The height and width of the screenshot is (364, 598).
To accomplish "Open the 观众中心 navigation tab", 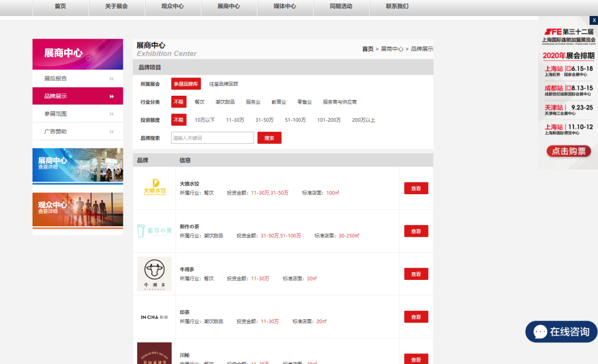I will click(173, 7).
